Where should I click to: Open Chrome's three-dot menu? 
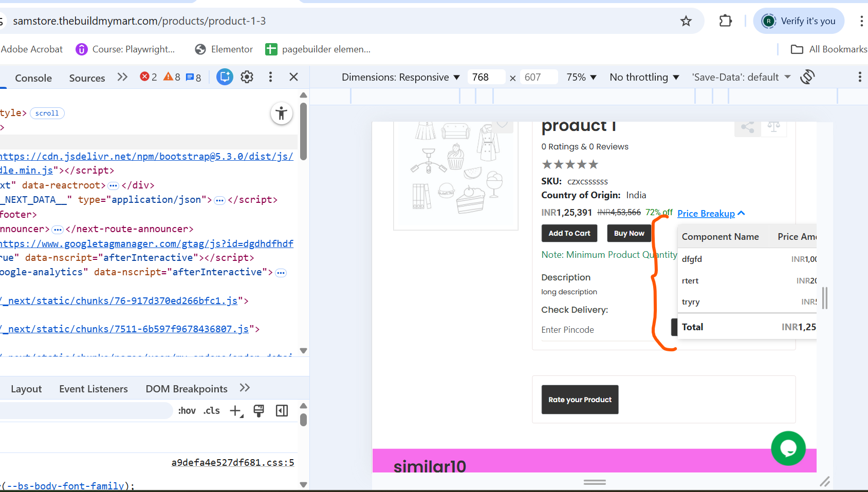[x=861, y=21]
